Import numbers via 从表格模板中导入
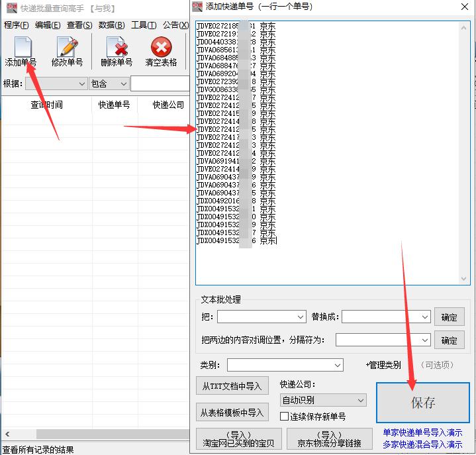The width and height of the screenshot is (476, 455). coord(232,412)
